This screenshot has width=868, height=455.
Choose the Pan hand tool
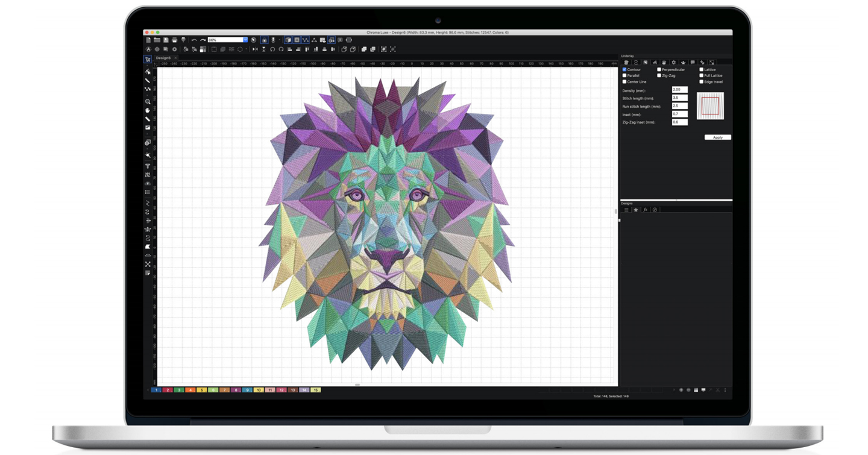[x=148, y=110]
